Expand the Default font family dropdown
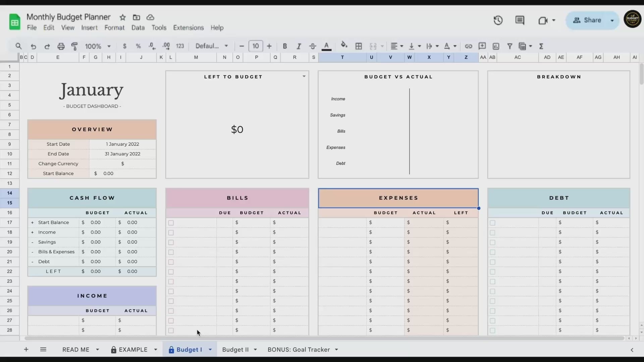Viewport: 644px width, 362px height. [212, 46]
